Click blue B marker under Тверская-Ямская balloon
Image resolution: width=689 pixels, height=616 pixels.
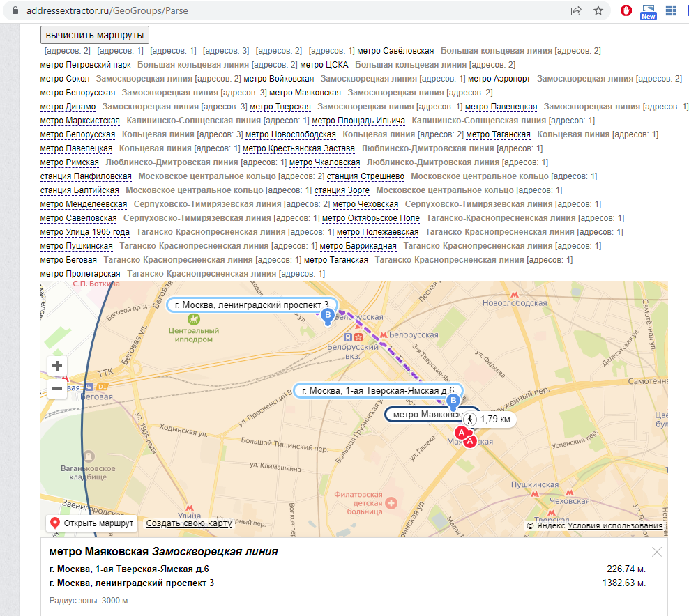pyautogui.click(x=453, y=401)
